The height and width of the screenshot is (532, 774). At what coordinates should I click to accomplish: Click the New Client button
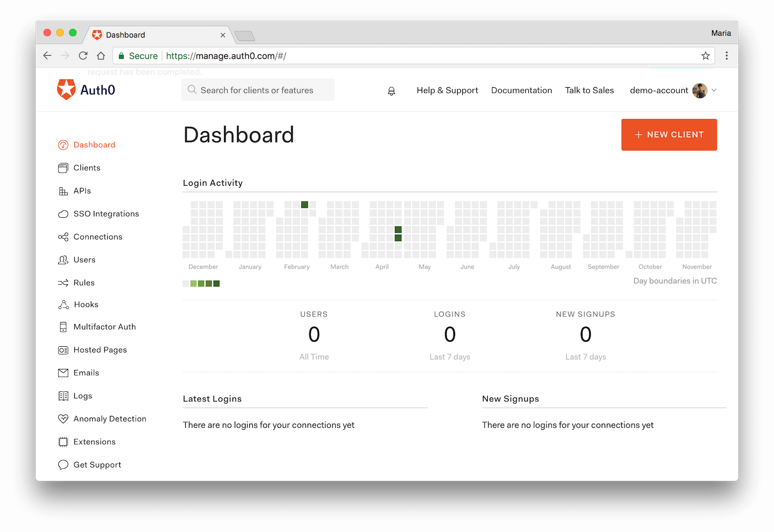[669, 135]
